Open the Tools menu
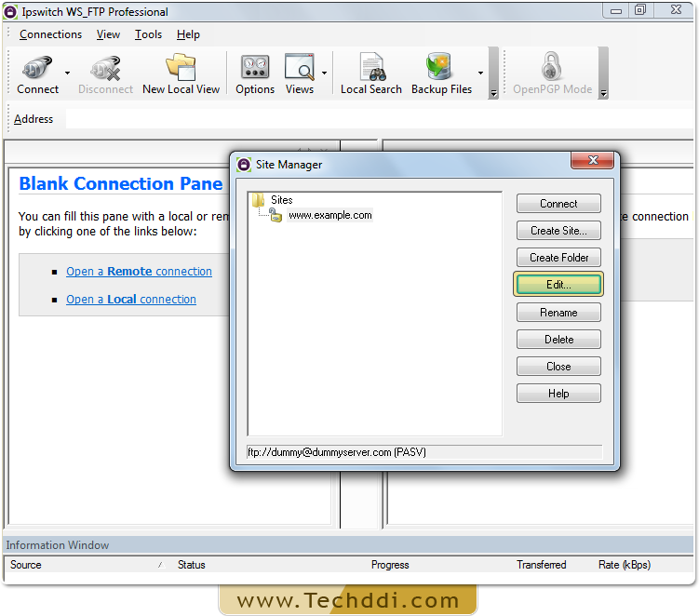Viewport: 699px width, 616px height. (x=148, y=34)
